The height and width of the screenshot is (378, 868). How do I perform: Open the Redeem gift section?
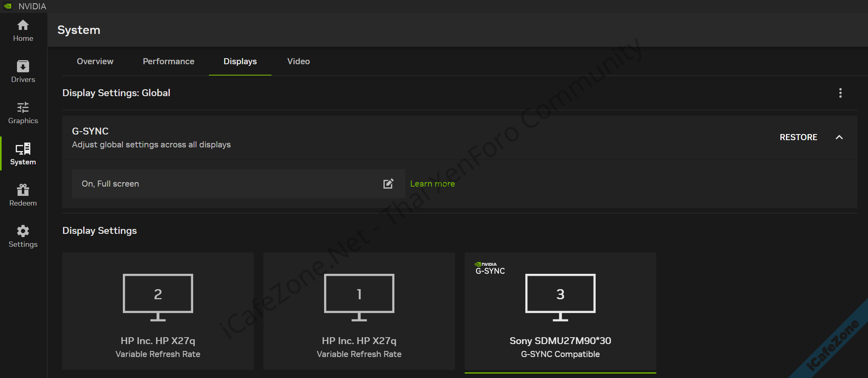coord(23,195)
